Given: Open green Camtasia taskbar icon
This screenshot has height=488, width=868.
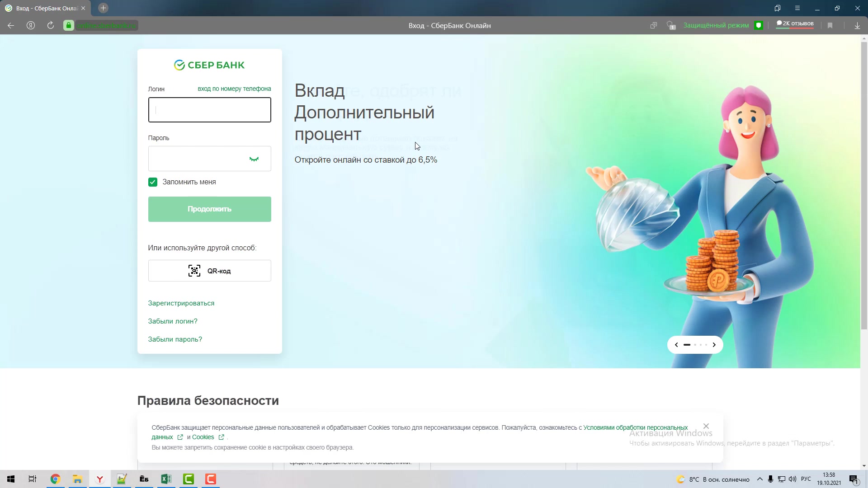Looking at the screenshot, I should [189, 479].
